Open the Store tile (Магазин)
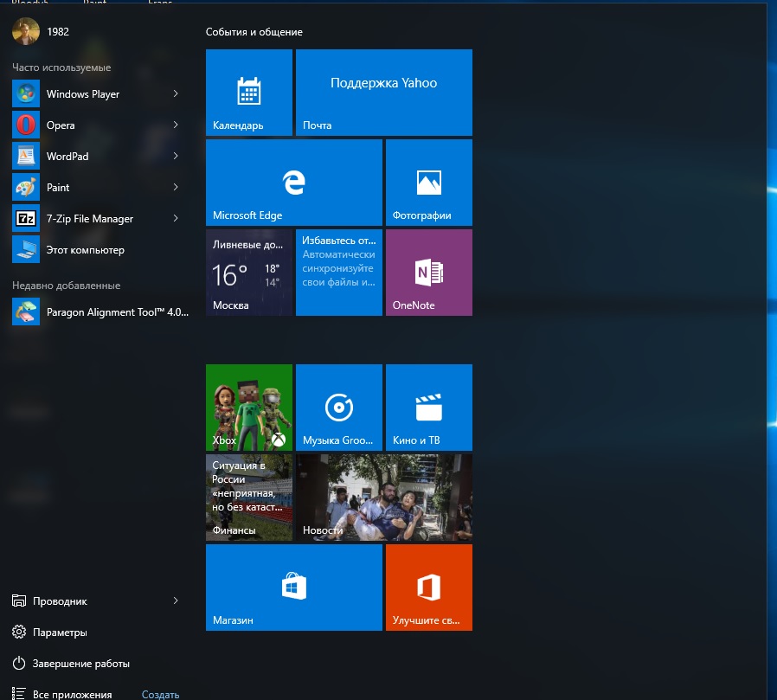 point(293,588)
